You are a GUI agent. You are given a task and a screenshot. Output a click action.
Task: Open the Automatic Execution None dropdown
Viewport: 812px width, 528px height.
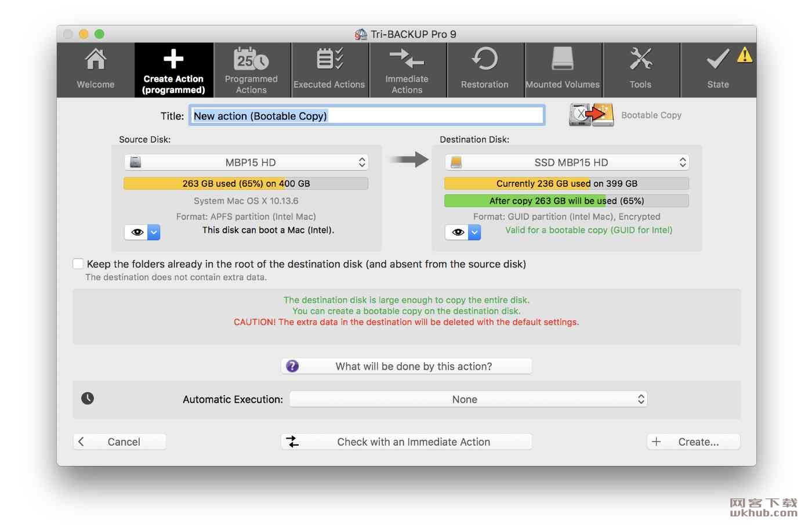[x=469, y=399]
